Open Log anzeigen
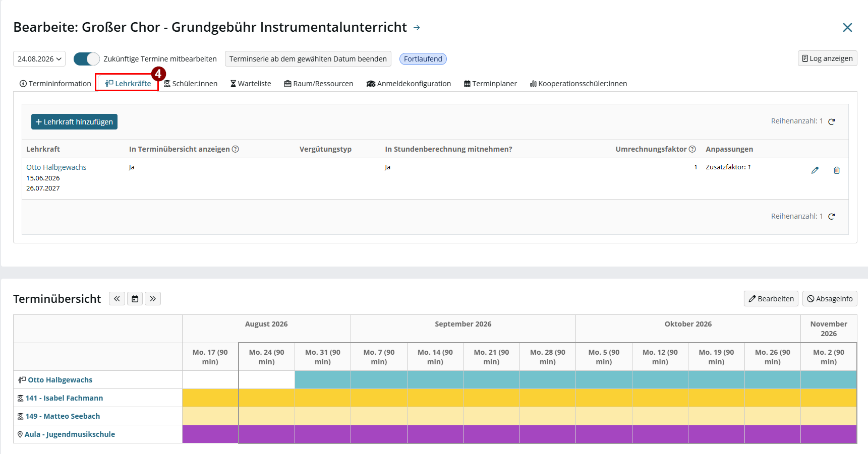 point(827,58)
